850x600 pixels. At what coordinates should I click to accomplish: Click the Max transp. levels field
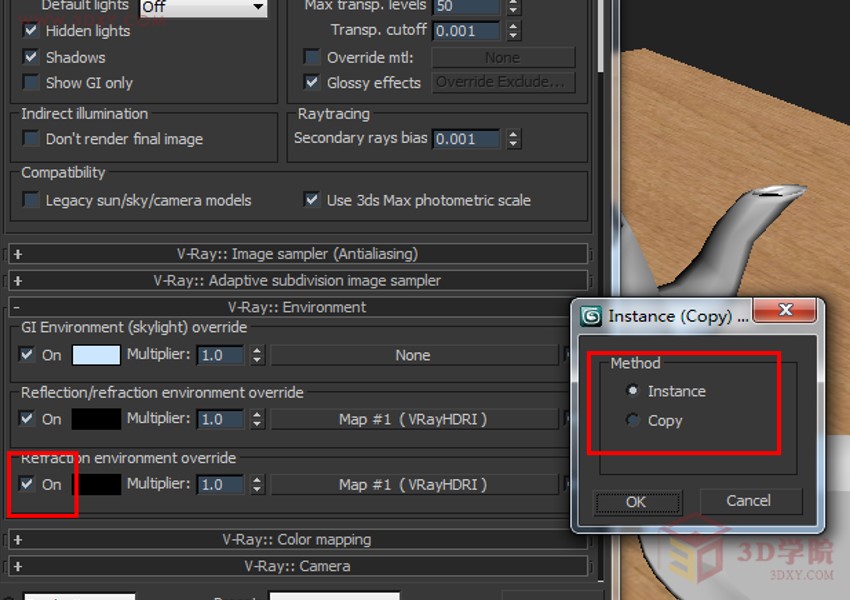coord(466,7)
